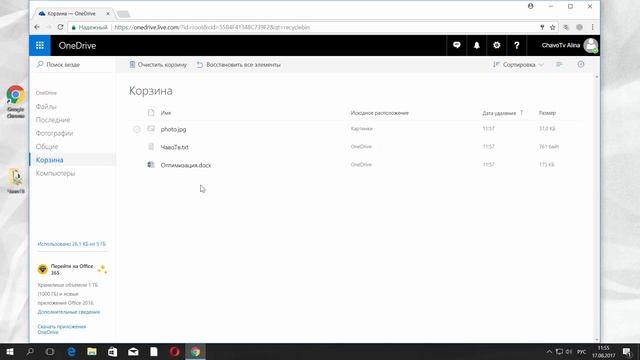
Task: Click Восстановить все элементы button
Action: tap(238, 64)
